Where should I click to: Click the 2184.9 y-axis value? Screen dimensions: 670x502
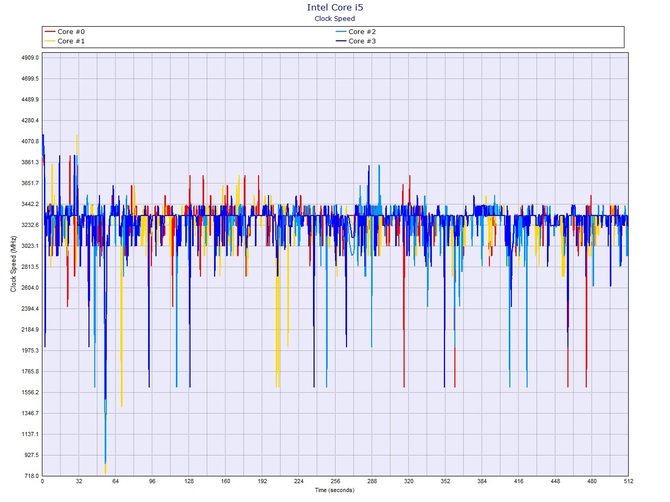30,330
